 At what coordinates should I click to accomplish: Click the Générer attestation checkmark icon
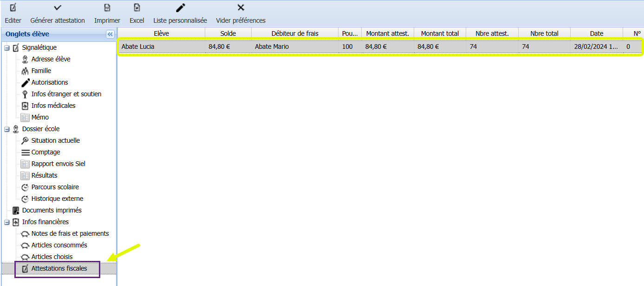[x=58, y=8]
